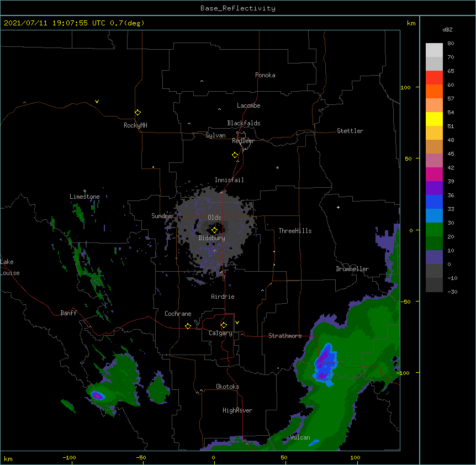Click the yellow diamond marker south of RedDeer
The image size is (476, 465).
point(235,155)
